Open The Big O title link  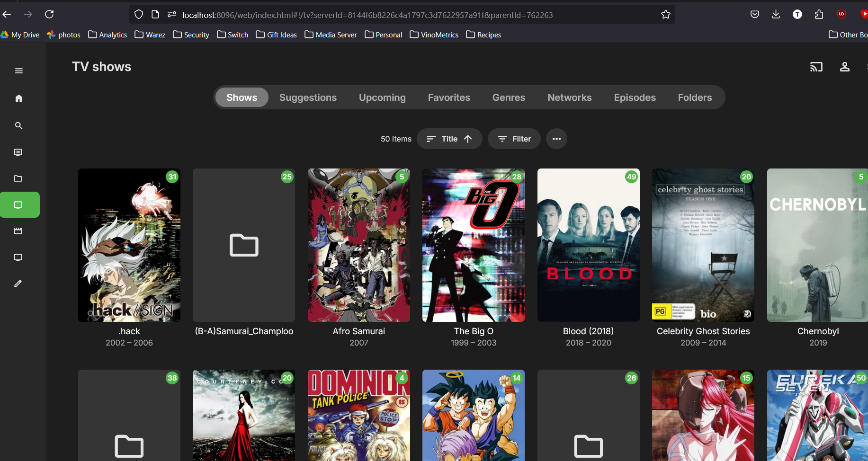pos(474,331)
